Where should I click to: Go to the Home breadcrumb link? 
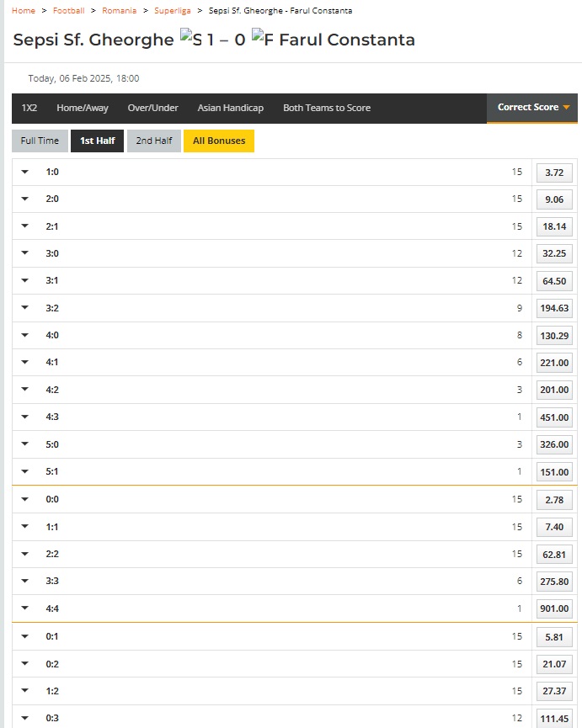(24, 11)
